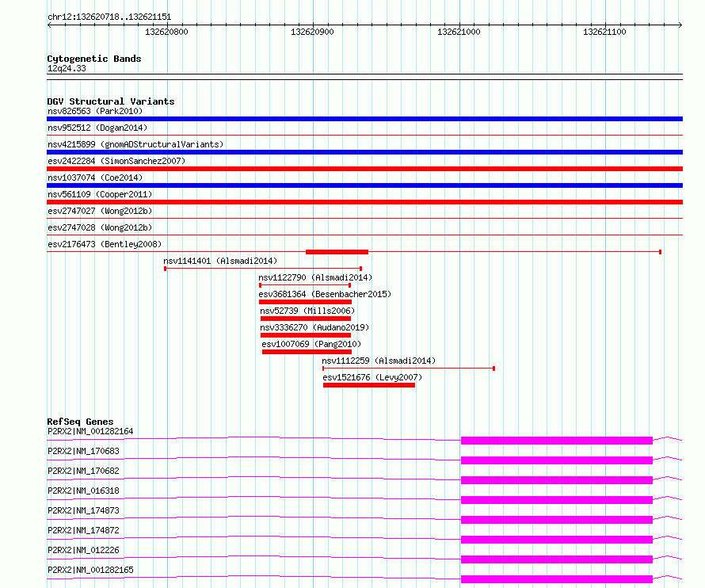Select P2RX2|NM_170683 transcript label

pos(83,451)
